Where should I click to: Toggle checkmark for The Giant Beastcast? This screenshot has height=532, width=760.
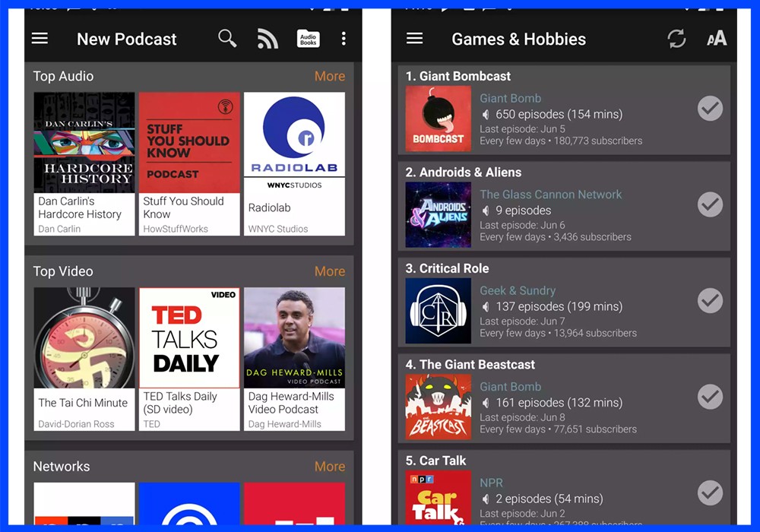pos(710,397)
